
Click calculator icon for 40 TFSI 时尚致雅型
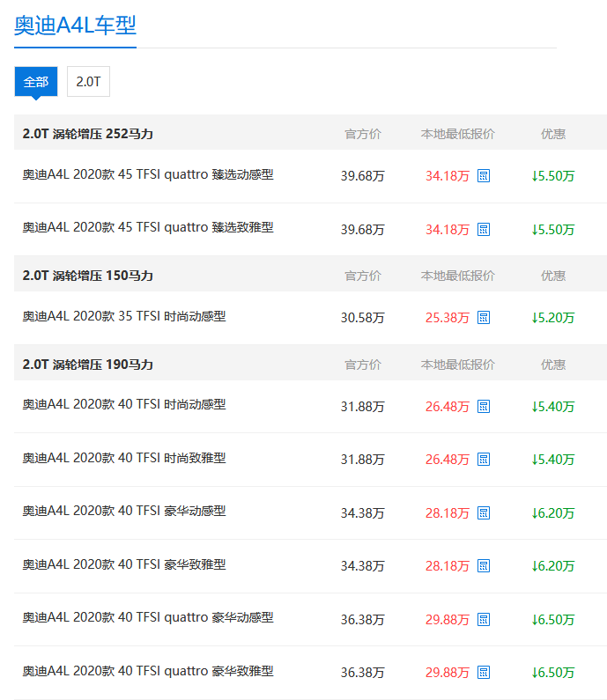(x=484, y=460)
